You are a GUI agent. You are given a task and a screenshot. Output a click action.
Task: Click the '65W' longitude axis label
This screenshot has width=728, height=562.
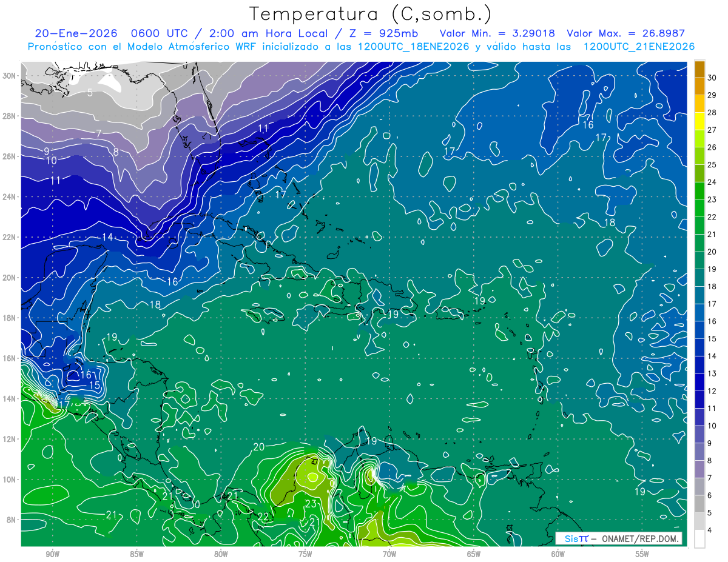coord(474,554)
